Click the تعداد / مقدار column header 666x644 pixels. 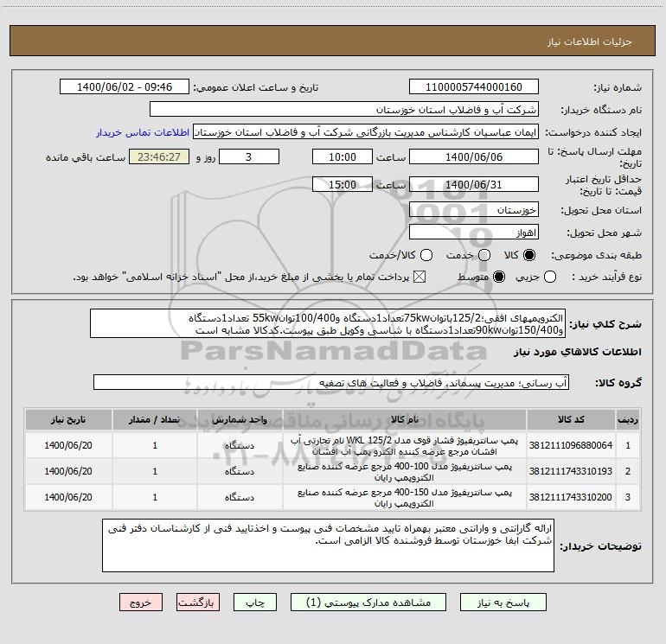(155, 420)
